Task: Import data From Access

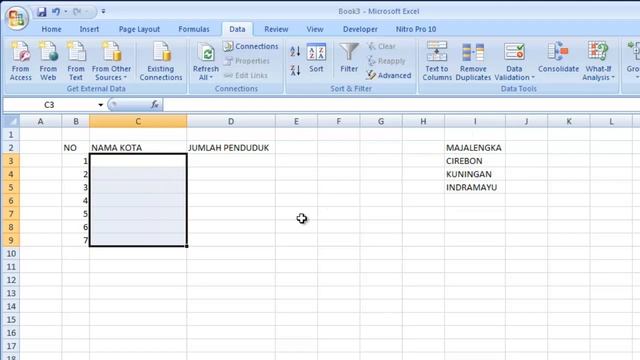Action: pyautogui.click(x=20, y=61)
